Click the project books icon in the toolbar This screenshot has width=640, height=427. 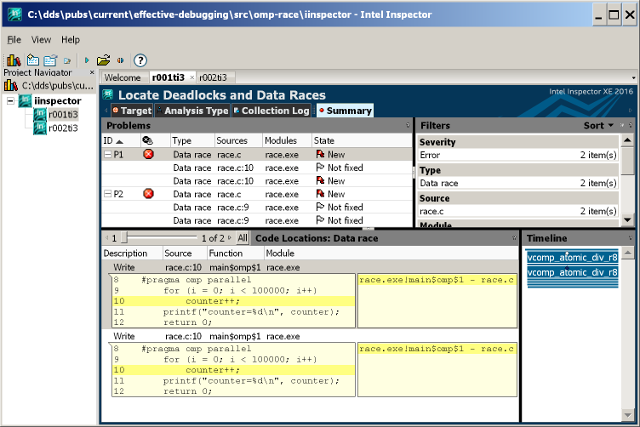point(13,60)
